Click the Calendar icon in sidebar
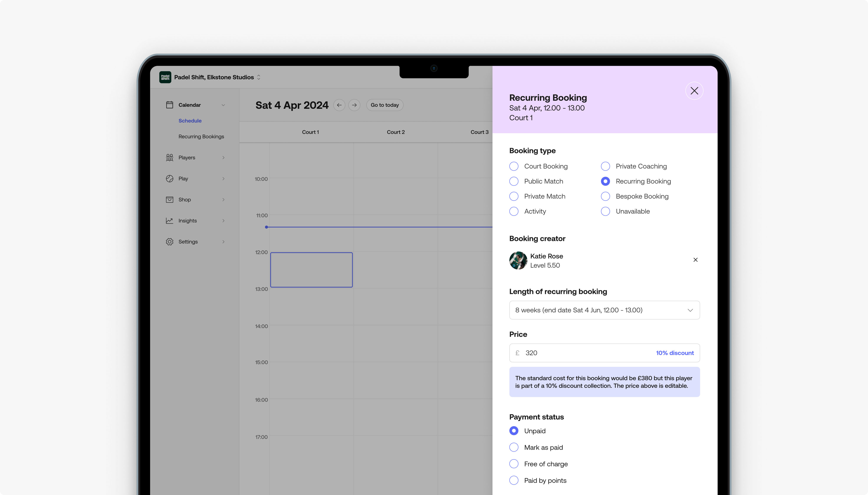868x495 pixels. (x=169, y=105)
